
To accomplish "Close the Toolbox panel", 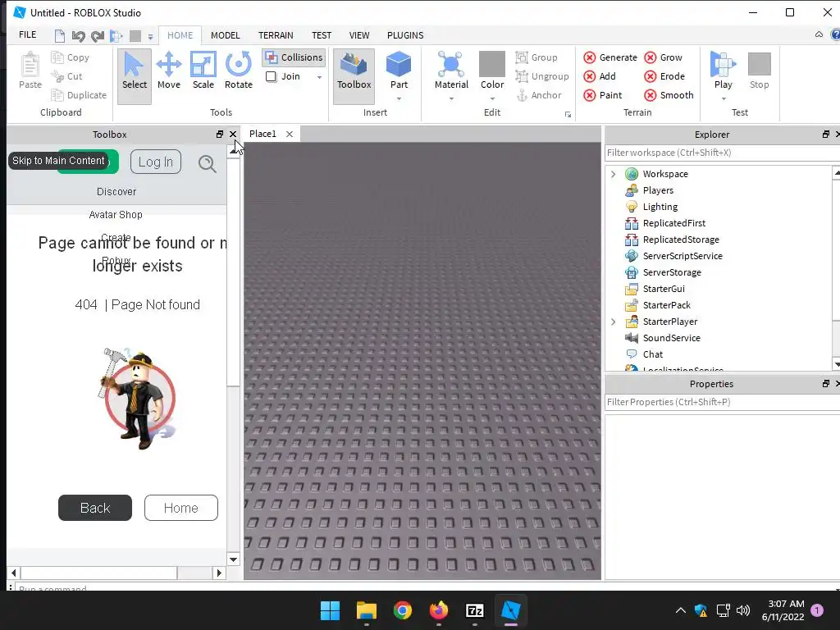I will point(233,135).
